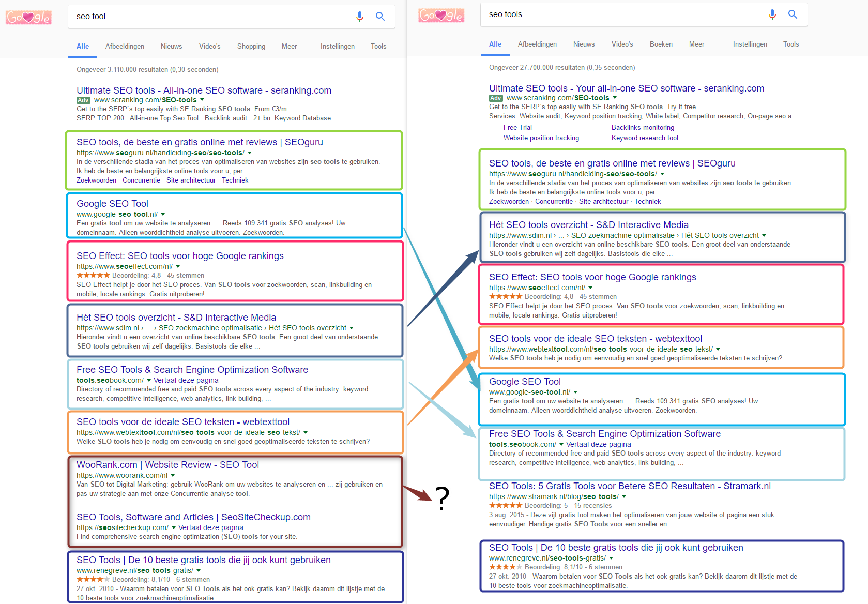Open right Instellingen menu
This screenshot has height=604, width=868.
point(750,44)
